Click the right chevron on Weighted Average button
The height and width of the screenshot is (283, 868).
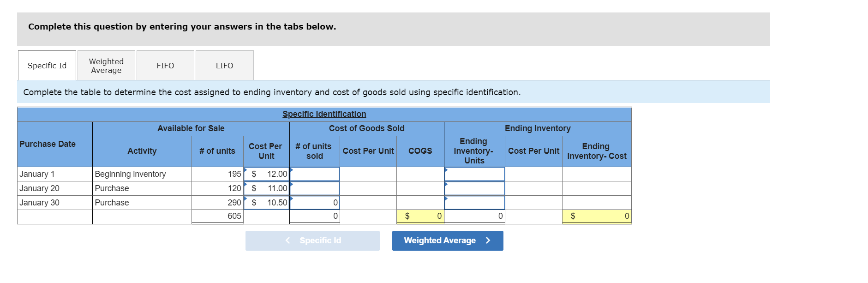click(488, 241)
